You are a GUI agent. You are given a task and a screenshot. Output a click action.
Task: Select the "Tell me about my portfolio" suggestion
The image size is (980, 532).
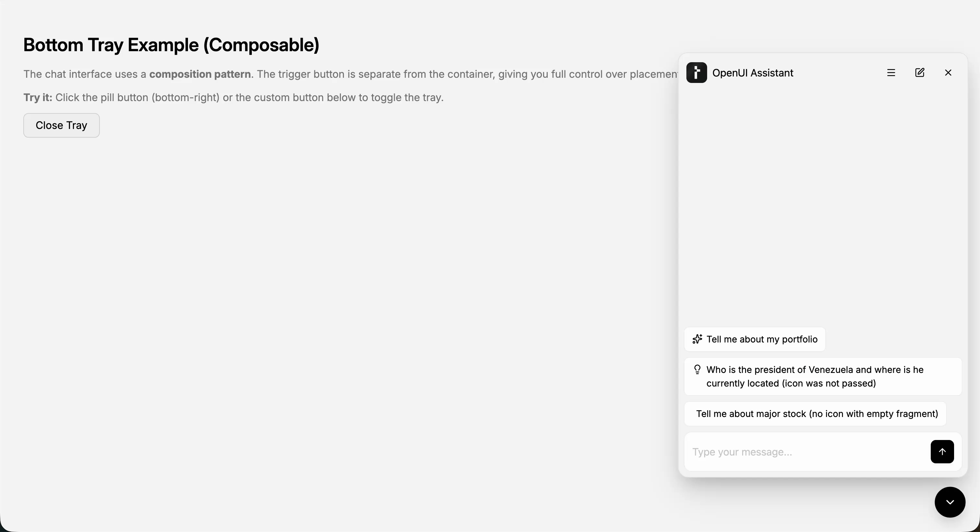point(755,339)
